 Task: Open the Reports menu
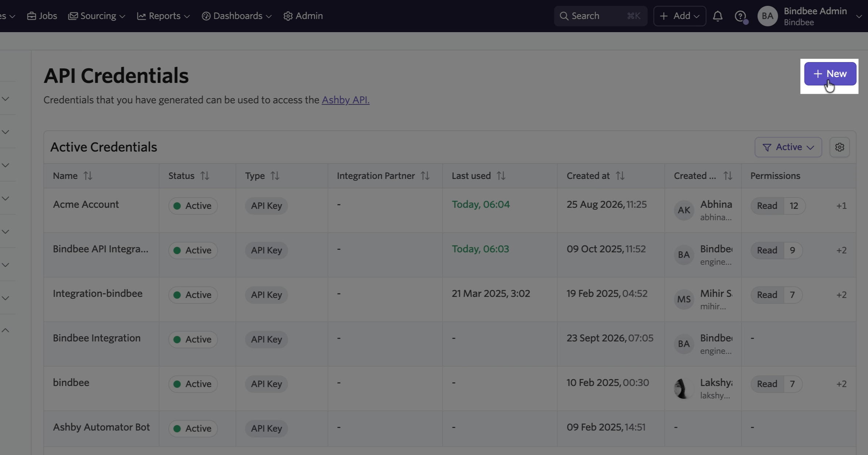click(x=163, y=16)
